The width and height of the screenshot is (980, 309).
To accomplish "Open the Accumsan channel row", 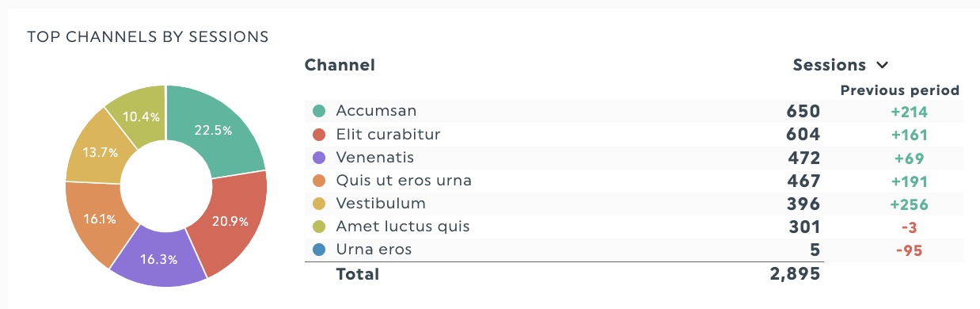I will [x=634, y=112].
